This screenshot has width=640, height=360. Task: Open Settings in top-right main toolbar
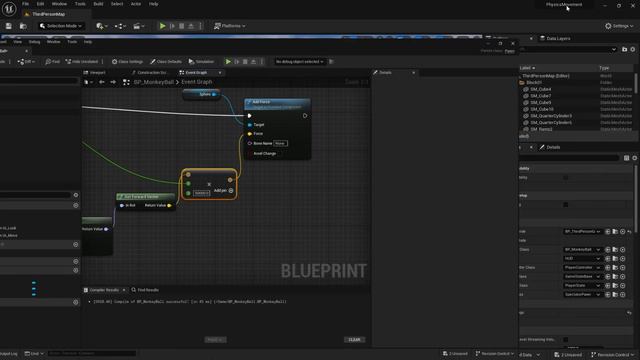tap(619, 26)
